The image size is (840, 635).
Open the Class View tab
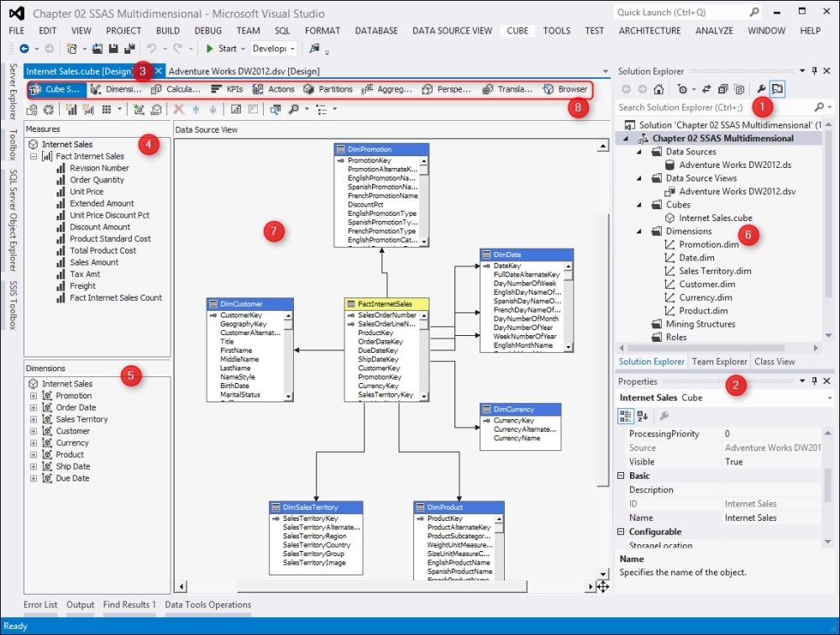point(774,362)
